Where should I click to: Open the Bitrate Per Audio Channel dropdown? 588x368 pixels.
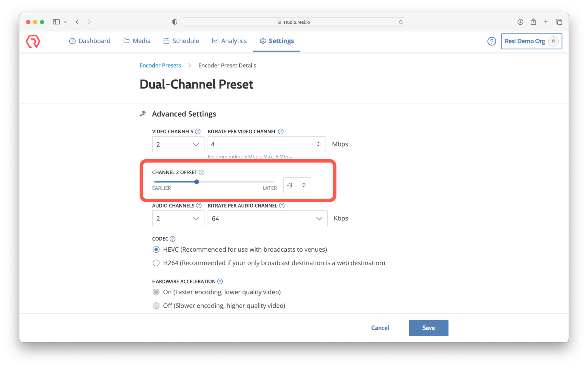[267, 218]
